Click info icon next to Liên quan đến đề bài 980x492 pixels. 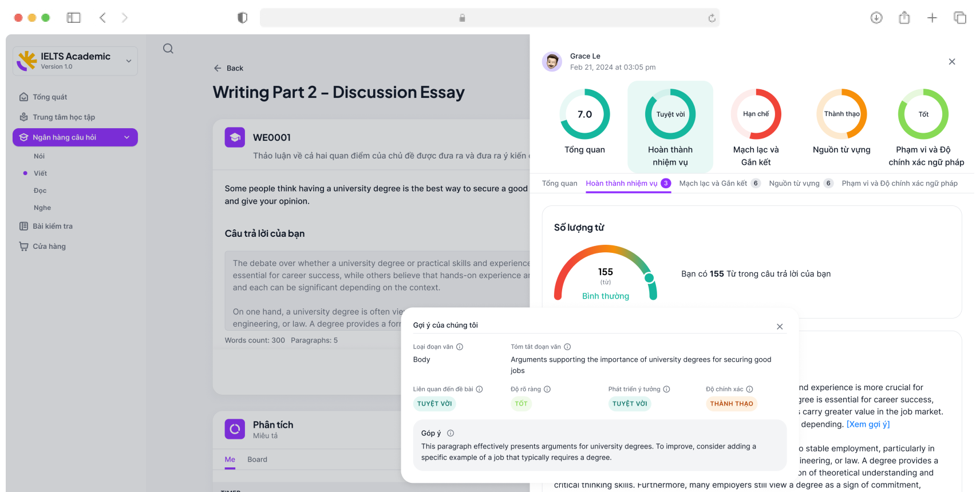tap(479, 389)
